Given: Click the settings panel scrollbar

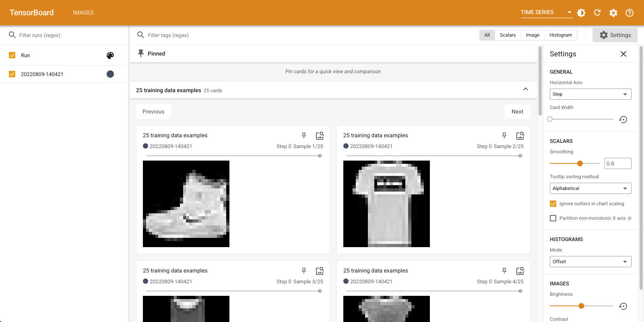Looking at the screenshot, I should [641, 168].
